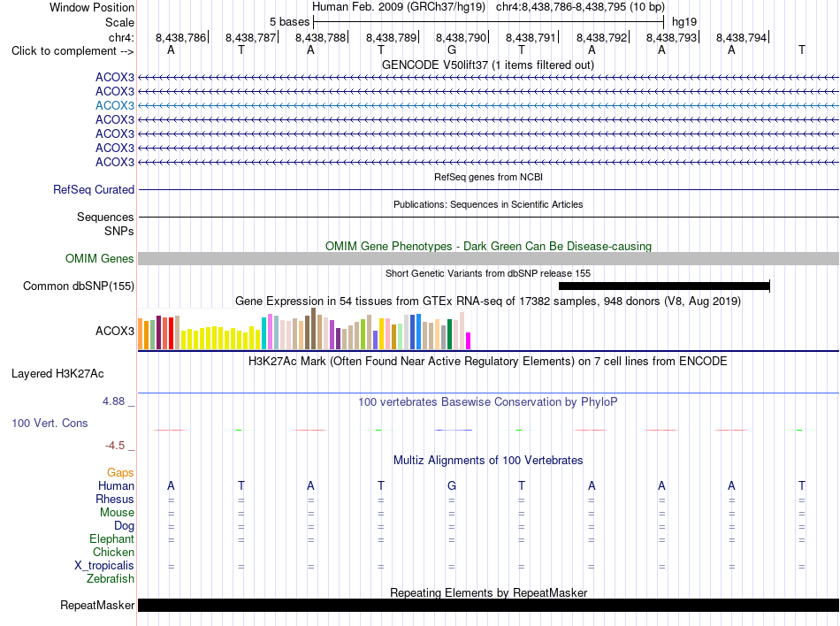This screenshot has height=626, width=840.
Task: Click the gray OMIM Genes bar
Action: (489, 259)
